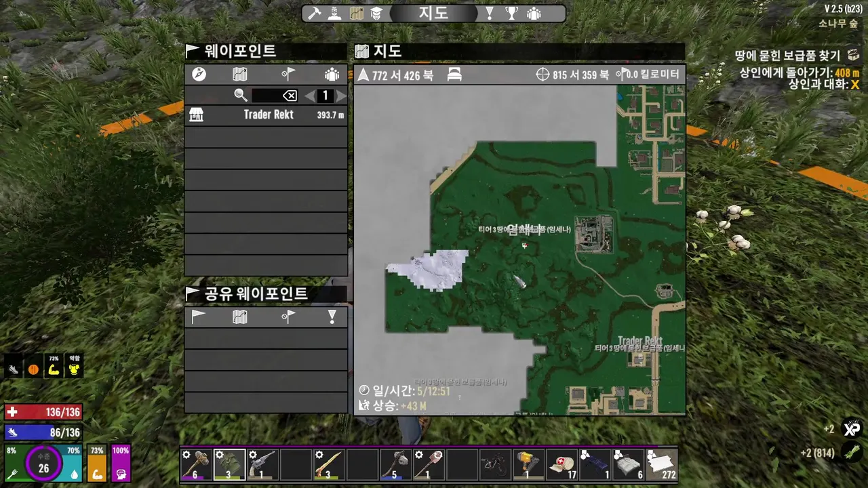The height and width of the screenshot is (488, 868).
Task: Select the dark blue item hotbar slot
Action: pos(595,465)
